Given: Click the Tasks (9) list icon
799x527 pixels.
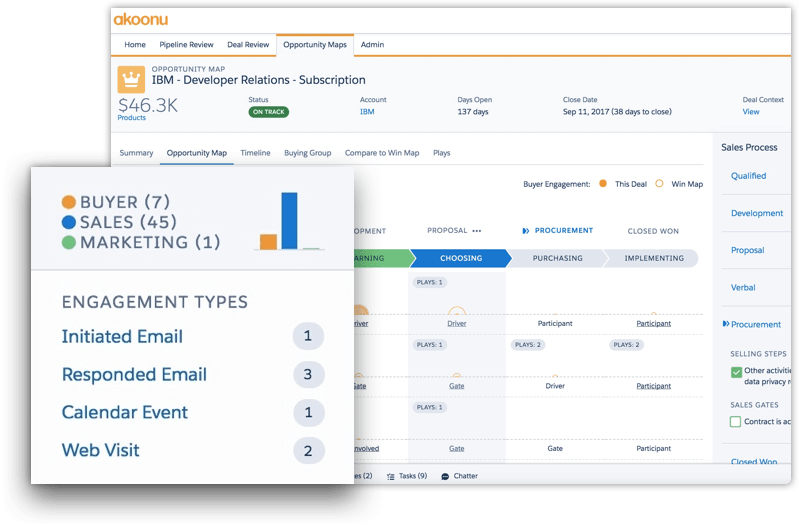Looking at the screenshot, I should (x=390, y=477).
